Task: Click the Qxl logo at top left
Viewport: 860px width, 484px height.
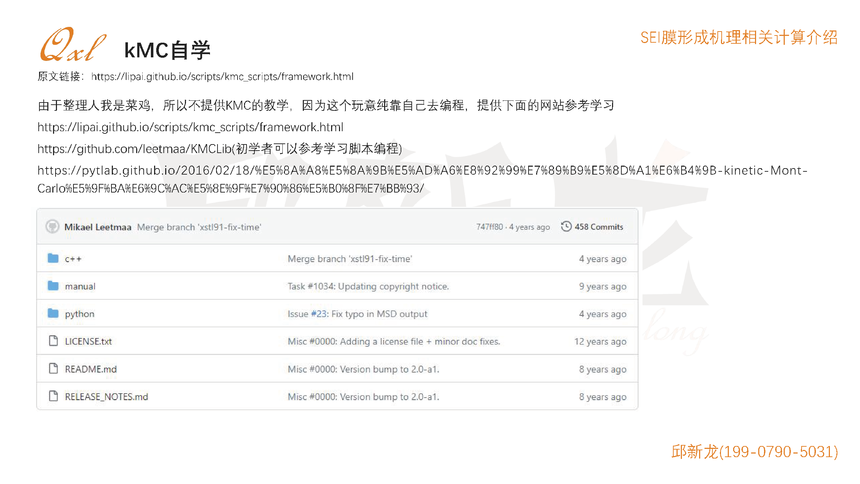Action: click(72, 48)
